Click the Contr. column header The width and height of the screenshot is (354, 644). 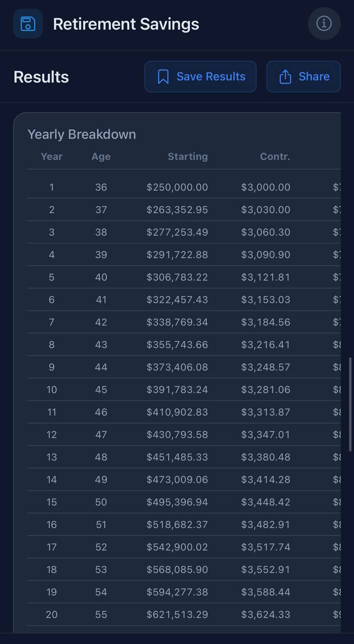[275, 156]
